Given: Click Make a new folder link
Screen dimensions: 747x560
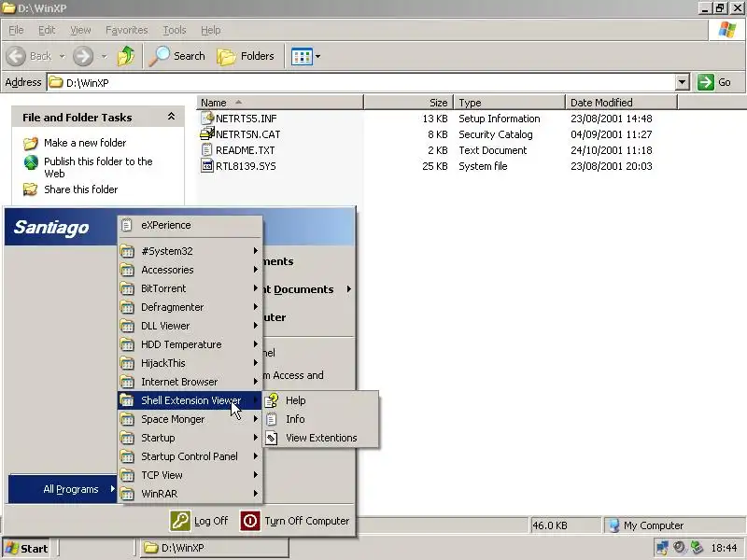Looking at the screenshot, I should click(85, 143).
